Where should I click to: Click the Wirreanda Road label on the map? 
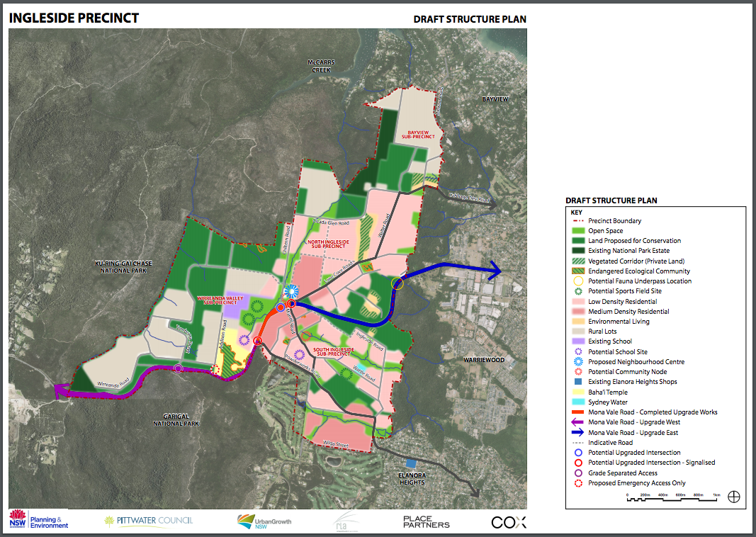point(113,385)
